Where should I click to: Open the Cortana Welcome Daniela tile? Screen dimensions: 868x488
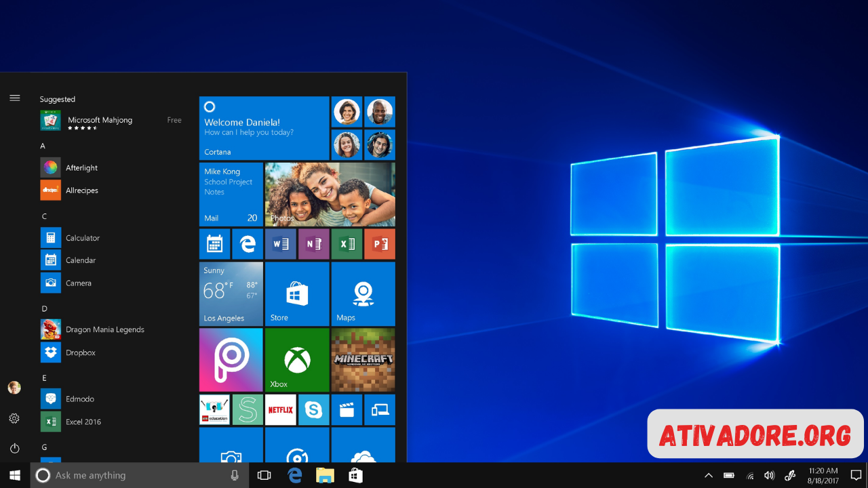point(264,128)
